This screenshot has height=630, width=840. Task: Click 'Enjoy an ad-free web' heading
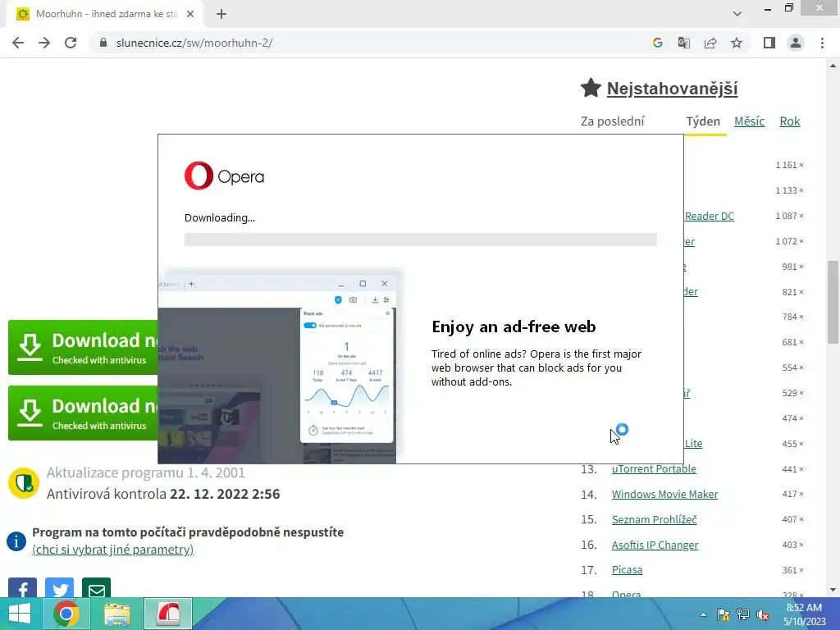click(x=514, y=326)
